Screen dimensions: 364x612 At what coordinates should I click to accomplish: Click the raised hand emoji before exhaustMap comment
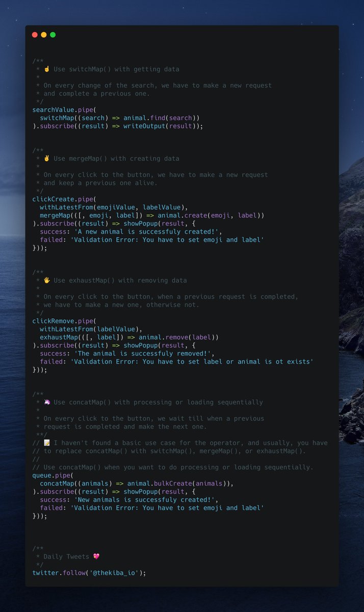point(47,280)
